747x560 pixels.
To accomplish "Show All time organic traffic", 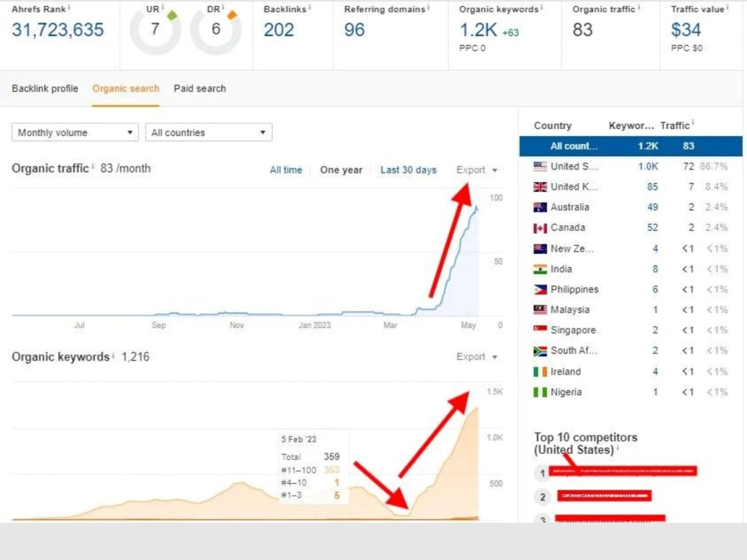I will (x=286, y=170).
